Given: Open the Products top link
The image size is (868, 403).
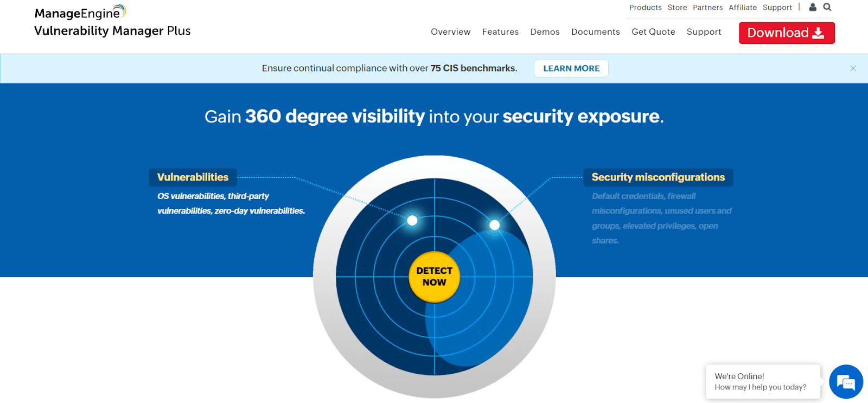Looking at the screenshot, I should tap(646, 8).
